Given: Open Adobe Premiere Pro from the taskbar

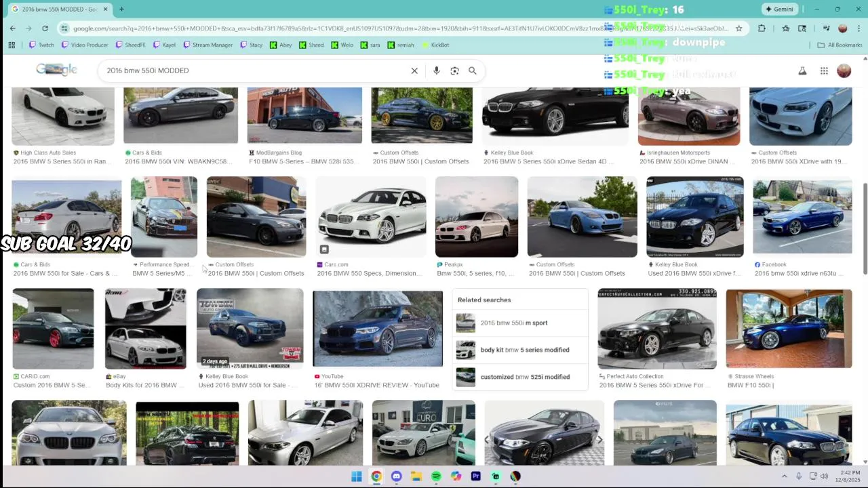Looking at the screenshot, I should coord(475,476).
